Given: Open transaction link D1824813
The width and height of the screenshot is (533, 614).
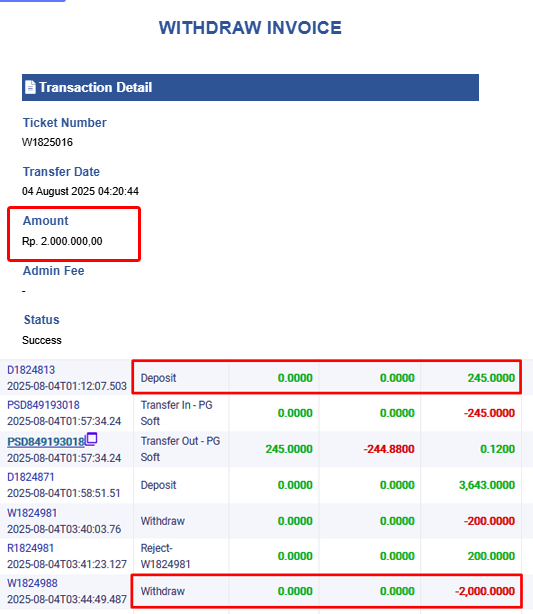Looking at the screenshot, I should (x=31, y=370).
